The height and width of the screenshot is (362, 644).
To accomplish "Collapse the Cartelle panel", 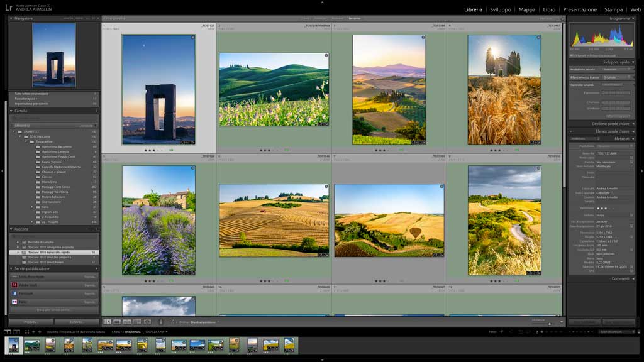I will pyautogui.click(x=11, y=111).
